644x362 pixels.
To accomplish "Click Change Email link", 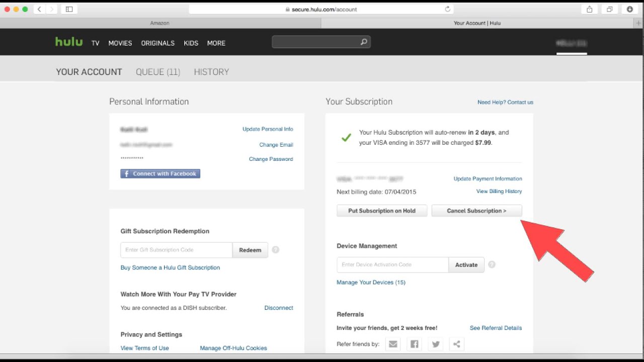I will pyautogui.click(x=276, y=145).
